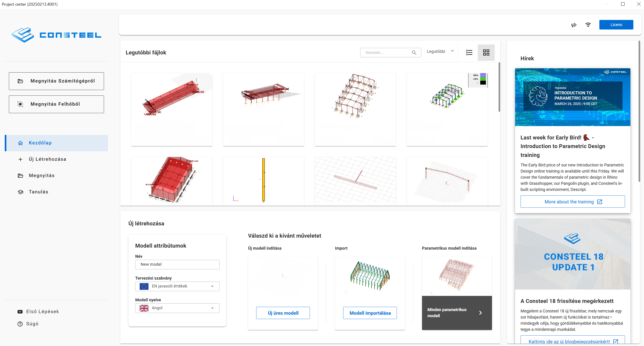644x346 pixels.
Task: Open the portal frame grid thumbnail
Action: click(x=447, y=181)
